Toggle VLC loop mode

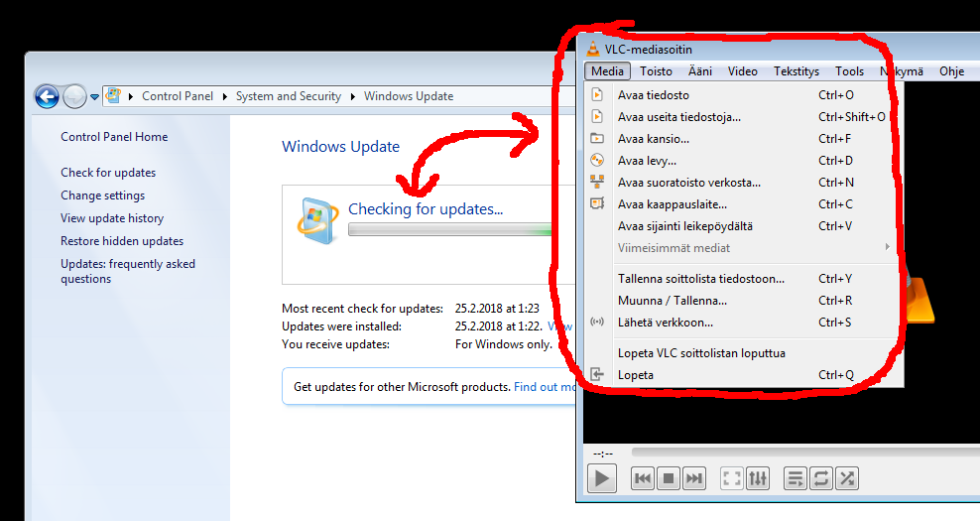coord(821,479)
